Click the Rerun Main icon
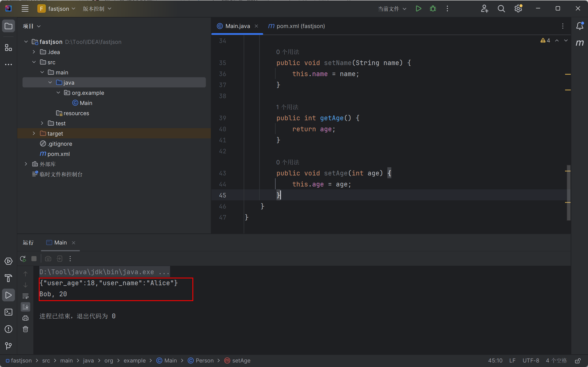Screen dimensions: 588x367 23,258
